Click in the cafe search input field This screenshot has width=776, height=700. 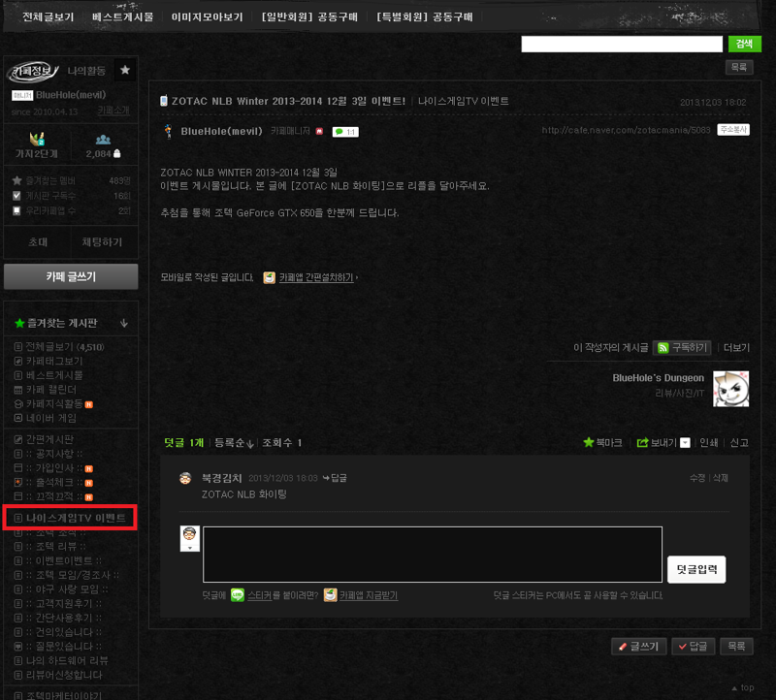[622, 44]
